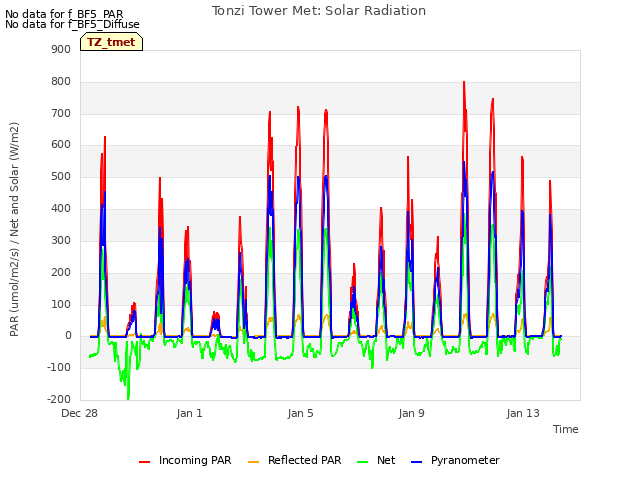
Task: Click the tallest red Incoming PAR peak near 800
Action: click(x=464, y=83)
